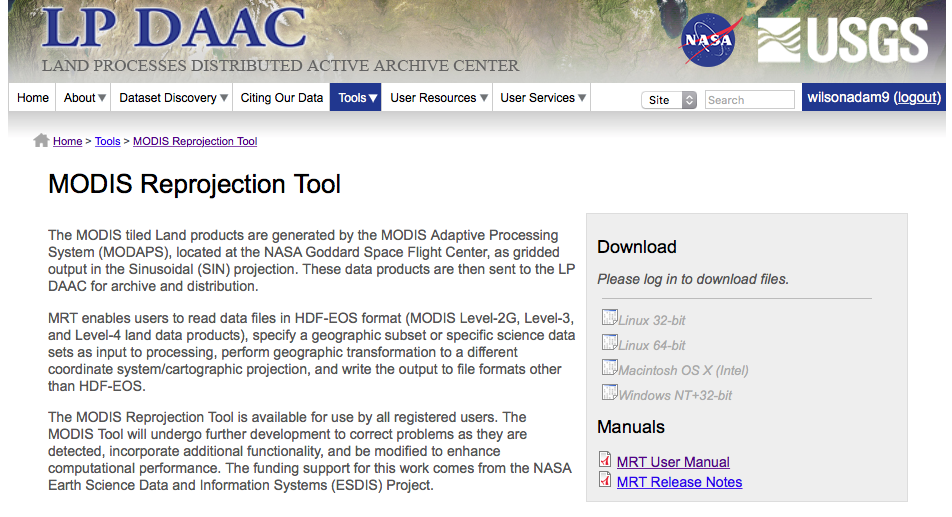This screenshot has height=517, width=952.
Task: Click the Macintosh OS X file icon
Action: pyautogui.click(x=609, y=368)
